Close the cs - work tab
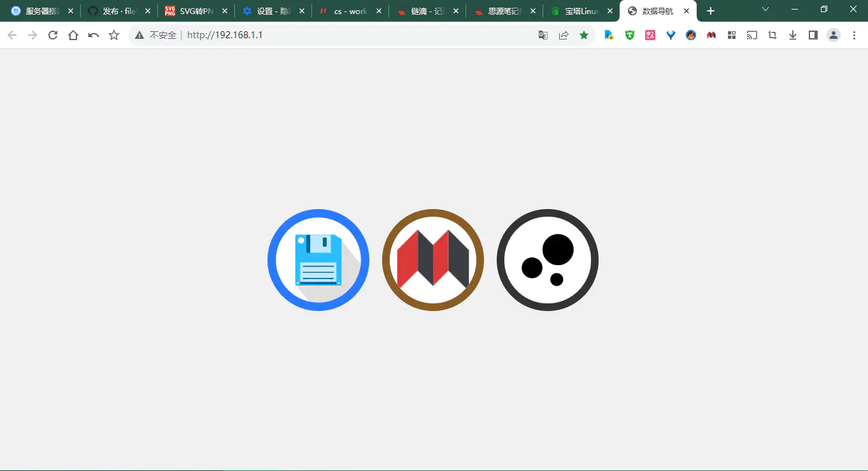This screenshot has height=471, width=868. (x=378, y=11)
